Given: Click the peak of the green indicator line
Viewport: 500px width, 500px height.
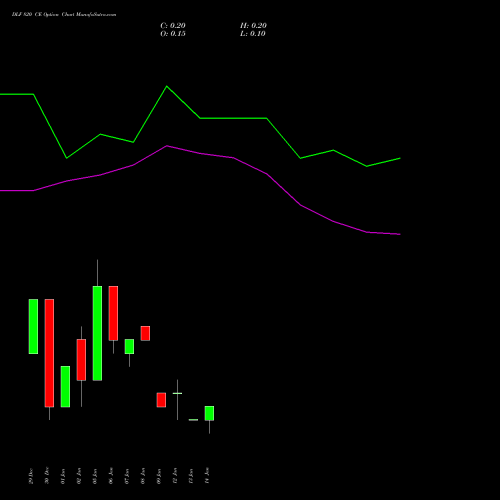Looking at the screenshot, I should [x=167, y=86].
